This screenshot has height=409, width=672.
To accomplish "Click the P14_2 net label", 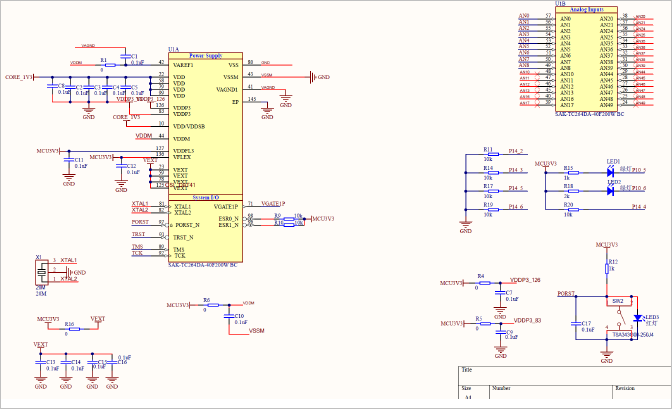I will click(x=516, y=151).
